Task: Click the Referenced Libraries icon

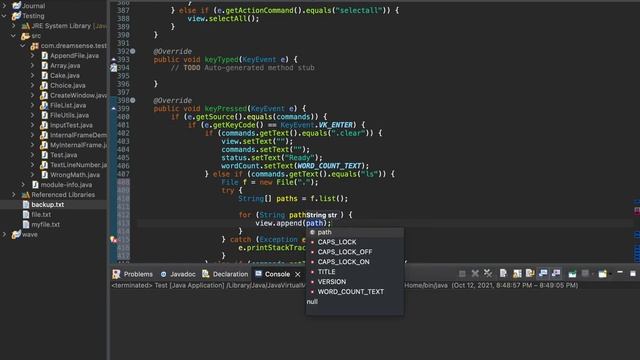Action: pos(25,195)
